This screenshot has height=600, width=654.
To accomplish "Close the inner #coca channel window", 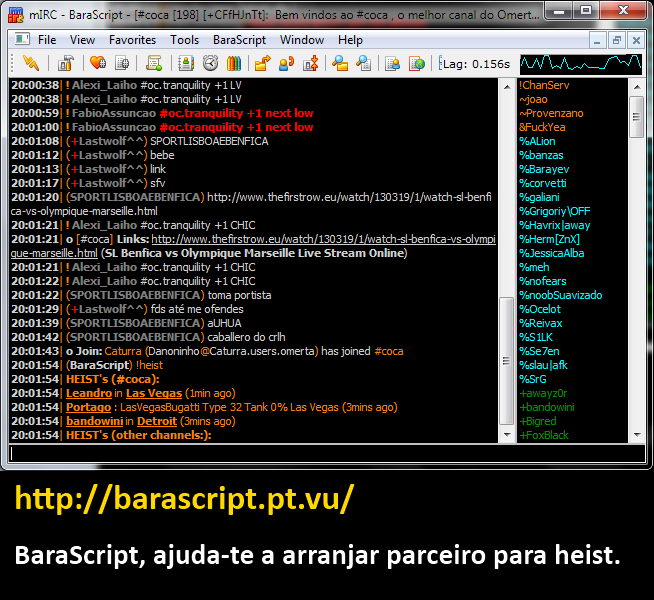I will 636,40.
